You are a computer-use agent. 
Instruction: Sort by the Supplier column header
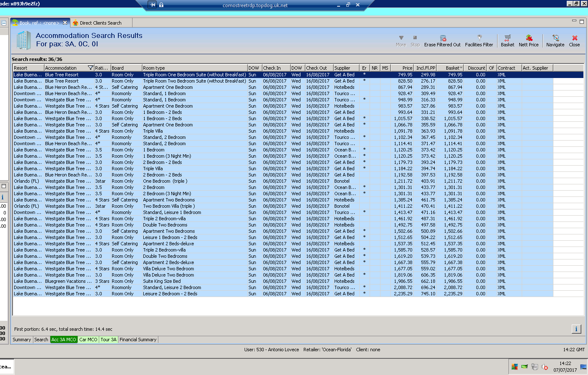[x=346, y=68]
